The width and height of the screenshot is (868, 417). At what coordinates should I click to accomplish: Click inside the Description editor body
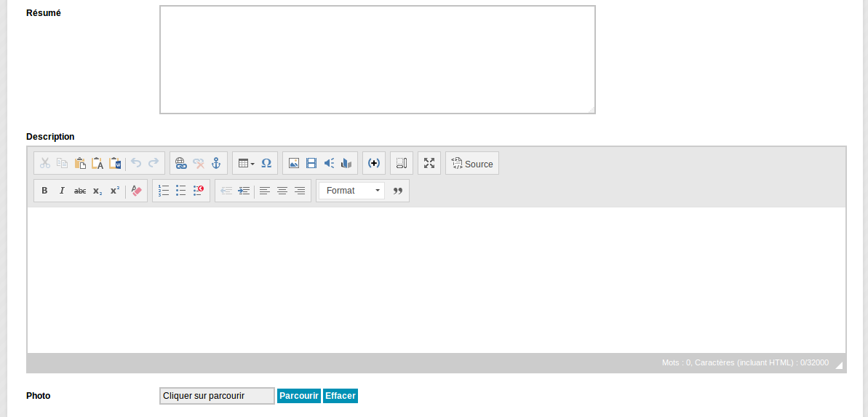(x=437, y=280)
